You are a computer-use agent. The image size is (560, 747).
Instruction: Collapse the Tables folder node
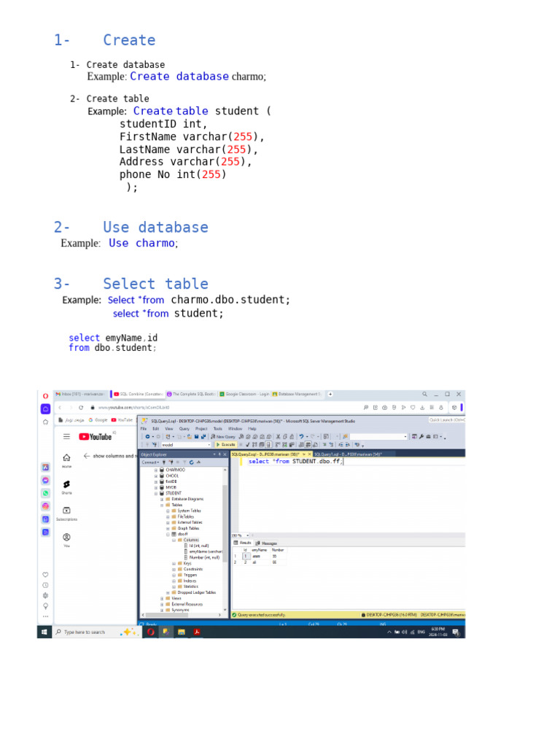162,505
